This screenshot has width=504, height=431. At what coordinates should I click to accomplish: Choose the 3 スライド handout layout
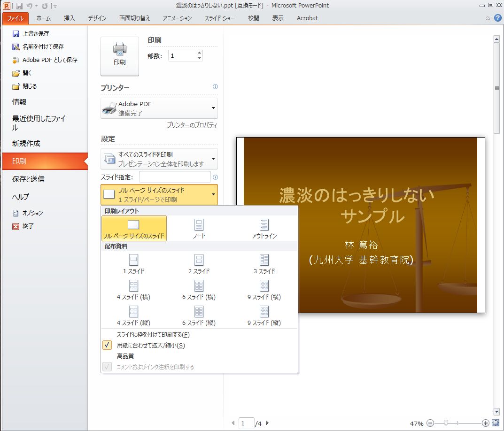(264, 264)
